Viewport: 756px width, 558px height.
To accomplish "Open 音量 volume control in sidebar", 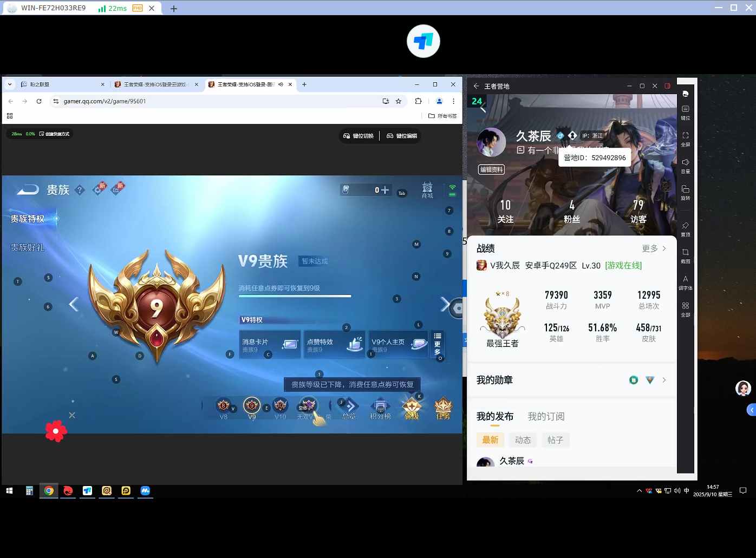I will [685, 166].
